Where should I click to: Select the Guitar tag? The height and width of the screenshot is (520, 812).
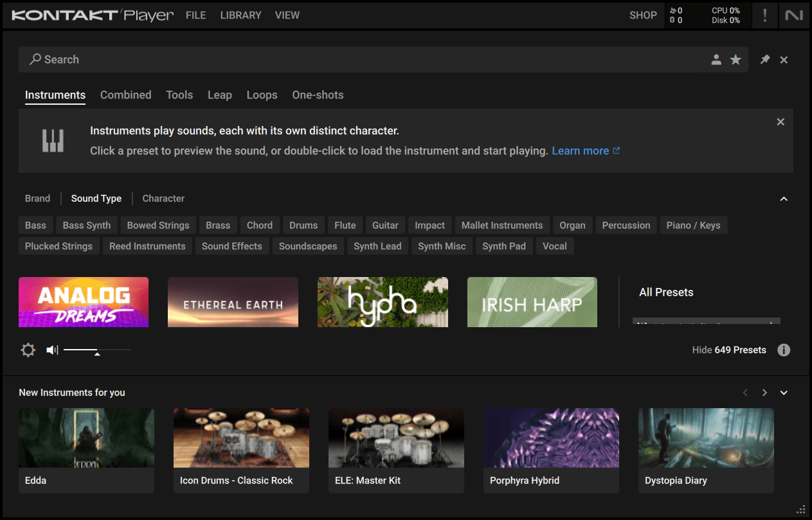[x=385, y=226]
